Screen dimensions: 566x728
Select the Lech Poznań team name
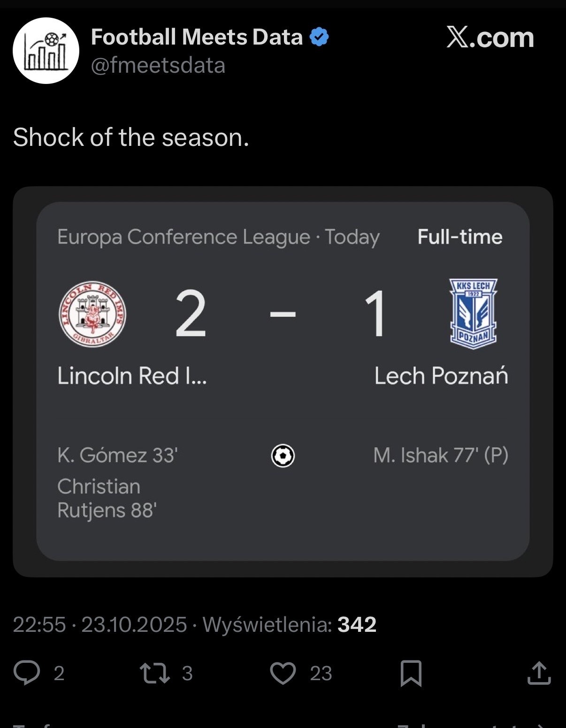441,376
